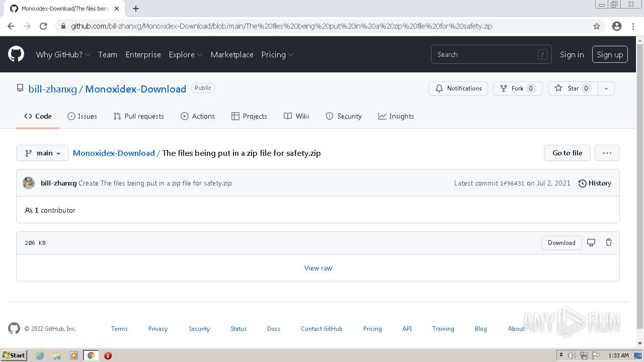Open the Team page in header

[108, 54]
